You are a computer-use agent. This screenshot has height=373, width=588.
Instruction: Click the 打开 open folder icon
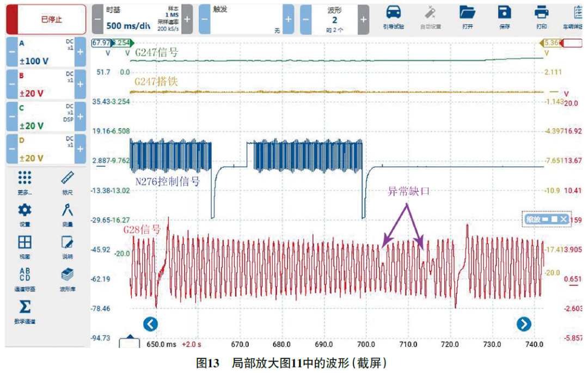(467, 17)
